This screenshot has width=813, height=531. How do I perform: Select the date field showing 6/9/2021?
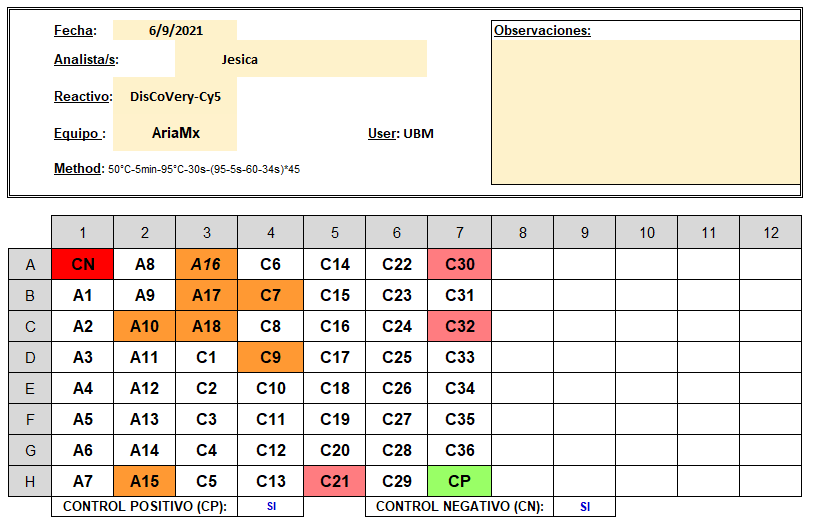175,31
